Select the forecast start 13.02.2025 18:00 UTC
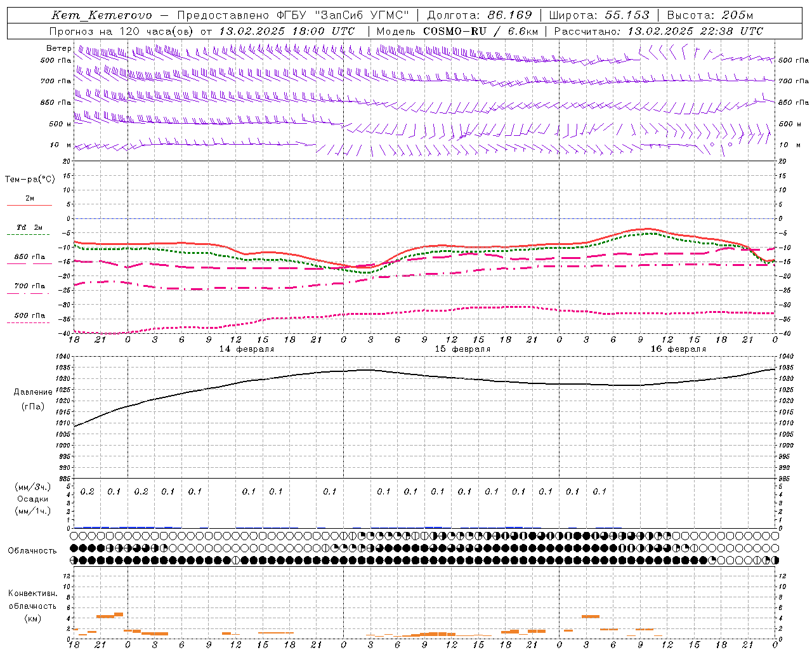The height and width of the screenshot is (650, 812). click(287, 31)
